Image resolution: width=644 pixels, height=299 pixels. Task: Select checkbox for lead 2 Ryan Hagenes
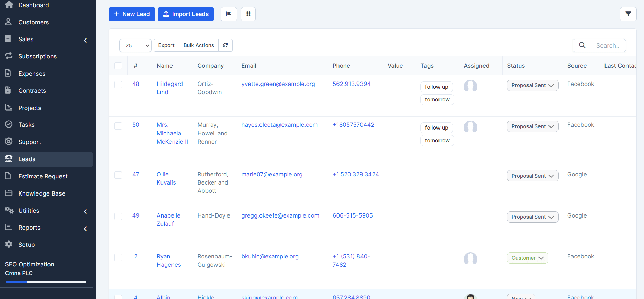click(x=118, y=257)
